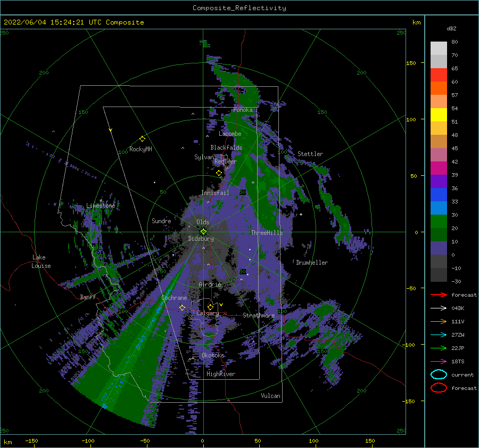Screen dimensions: 479x448
Task: Click the RedDeer city label
Action: click(x=226, y=161)
